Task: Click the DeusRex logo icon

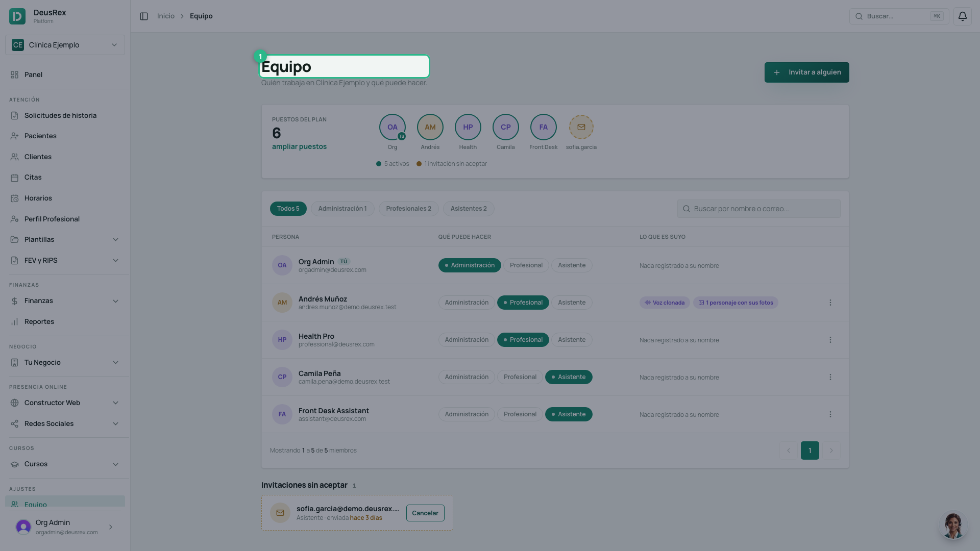Action: coord(17,16)
